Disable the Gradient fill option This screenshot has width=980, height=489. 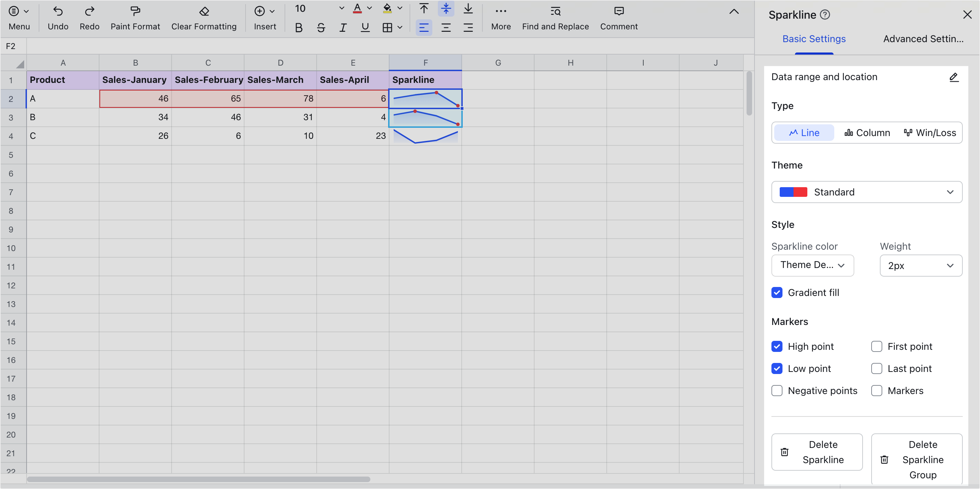777,293
